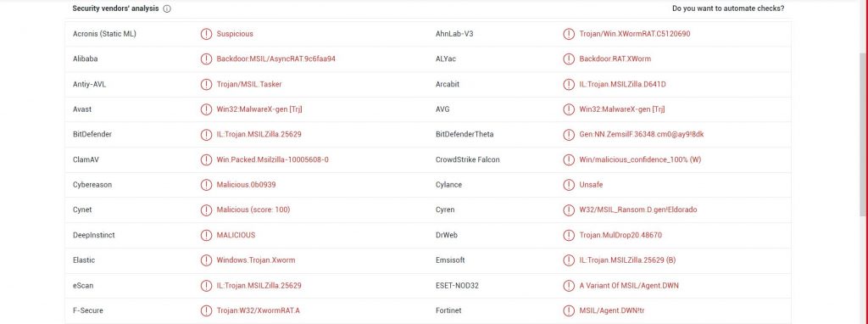Select the Trojan/Win.XWormRAT.C5120690 detection text
The height and width of the screenshot is (324, 868).
pos(634,34)
